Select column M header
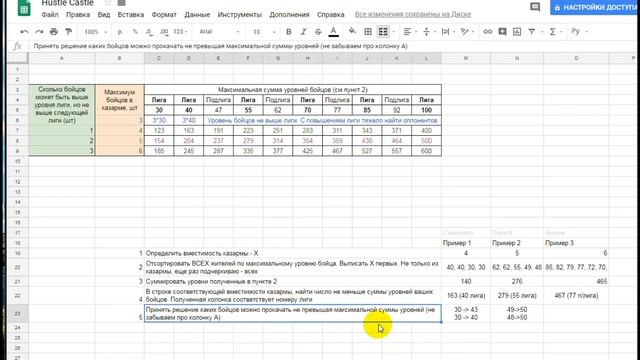 click(x=466, y=59)
